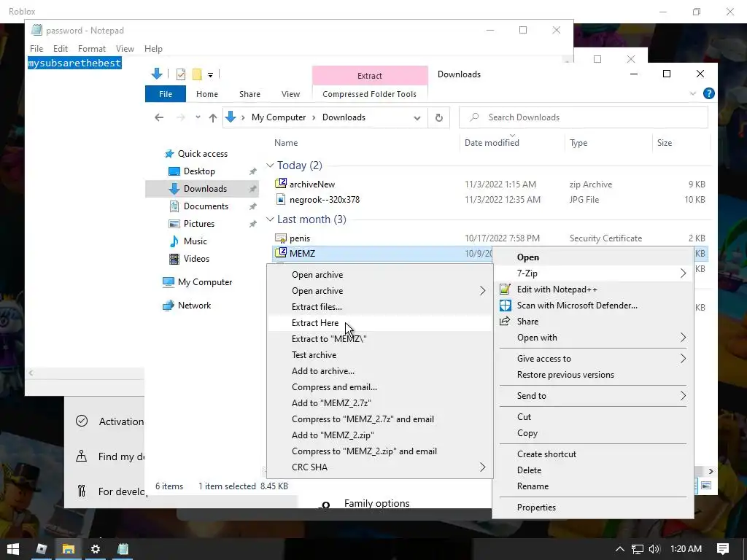Open the address bar history dropdown
The height and width of the screenshot is (560, 747).
[417, 117]
